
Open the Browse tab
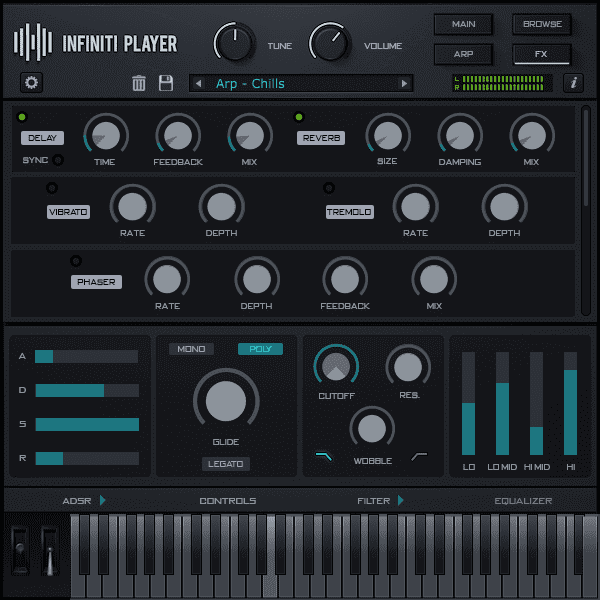tap(542, 24)
